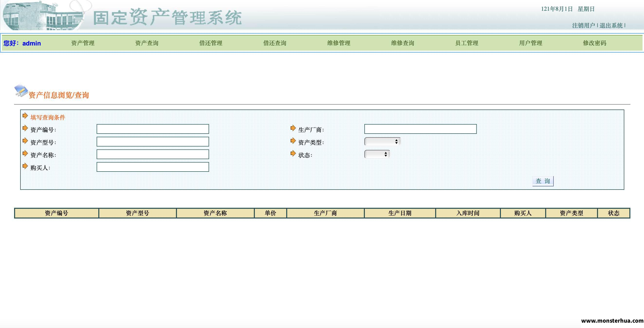Image resolution: width=644 pixels, height=328 pixels.
Task: Click the asset info browse page icon
Action: click(21, 90)
